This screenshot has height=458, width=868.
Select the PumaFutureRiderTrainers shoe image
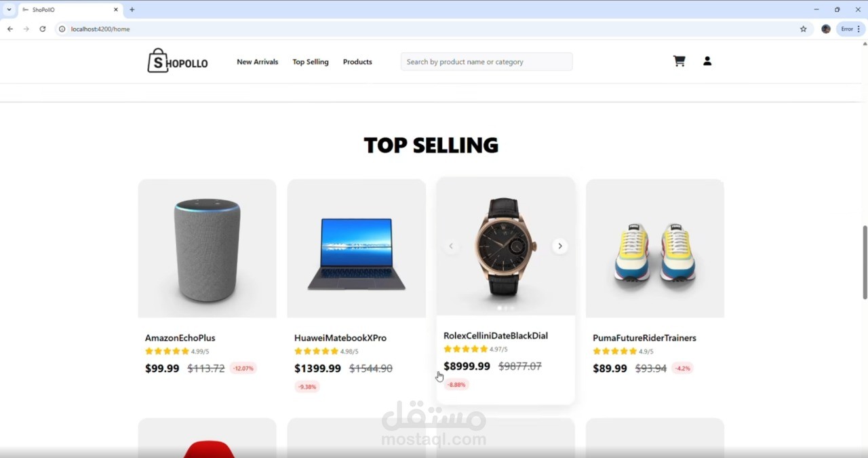(x=655, y=248)
